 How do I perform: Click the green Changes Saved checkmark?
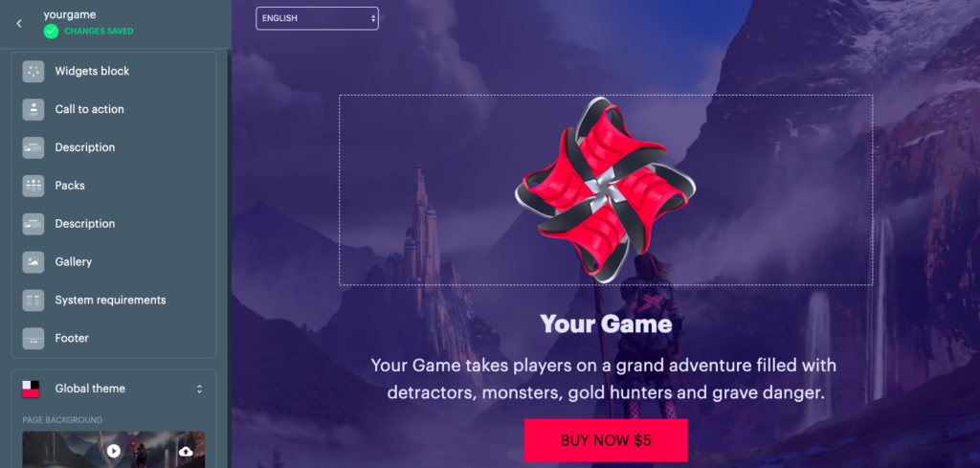click(x=52, y=32)
